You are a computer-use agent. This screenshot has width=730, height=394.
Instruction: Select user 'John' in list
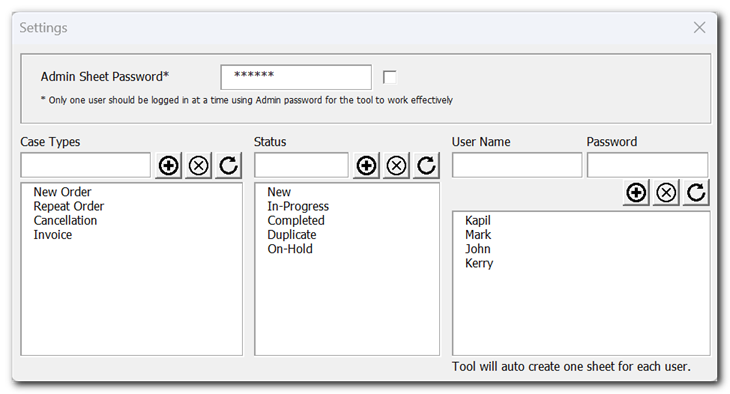(x=478, y=249)
